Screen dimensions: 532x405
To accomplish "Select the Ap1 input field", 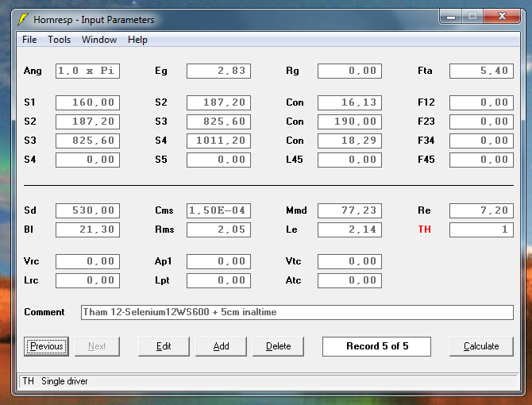I will 218,261.
